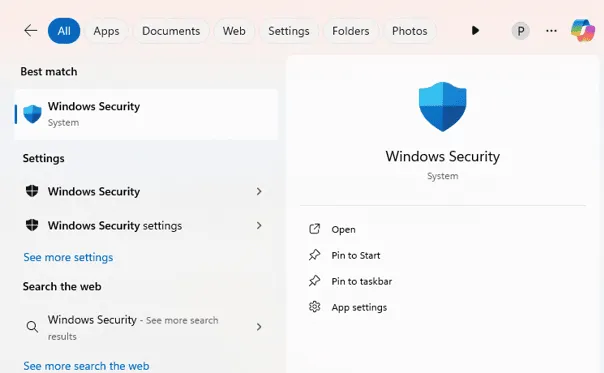
Task: Switch to the Folders filter
Action: [351, 31]
